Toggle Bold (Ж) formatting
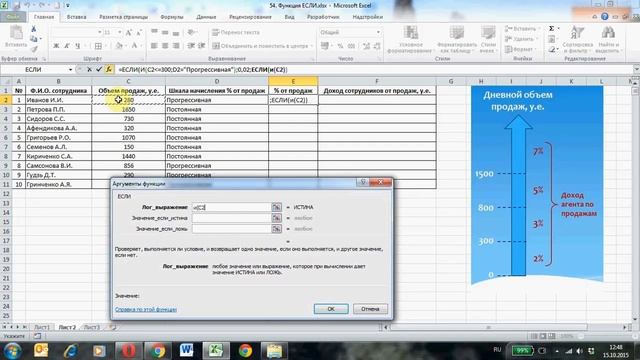This screenshot has height=360, width=640. (x=56, y=46)
